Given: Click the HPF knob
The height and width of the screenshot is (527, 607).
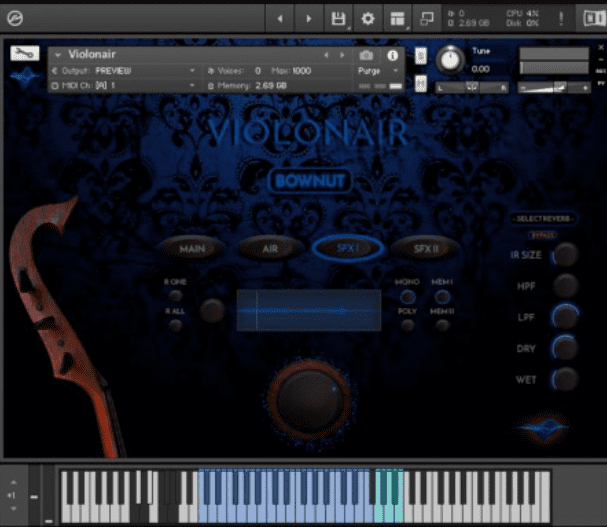Looking at the screenshot, I should pos(565,286).
